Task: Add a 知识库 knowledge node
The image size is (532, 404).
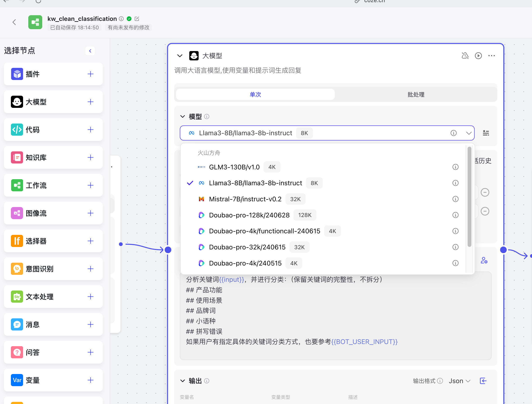Action: (x=91, y=157)
